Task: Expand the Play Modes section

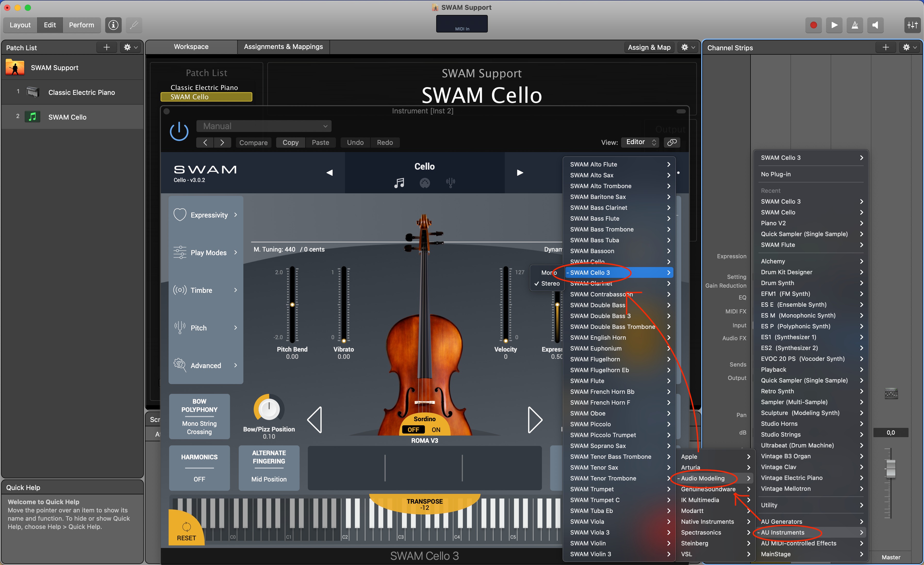Action: pos(205,252)
